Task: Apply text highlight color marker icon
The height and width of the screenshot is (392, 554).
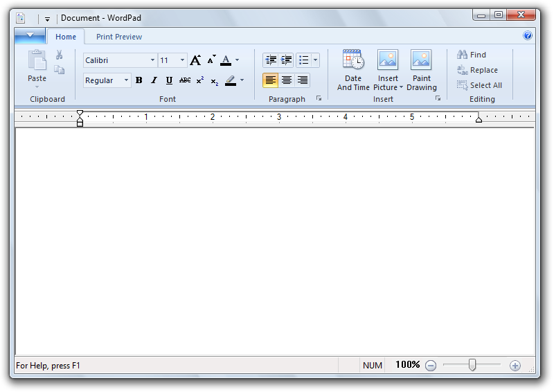Action: pos(231,80)
